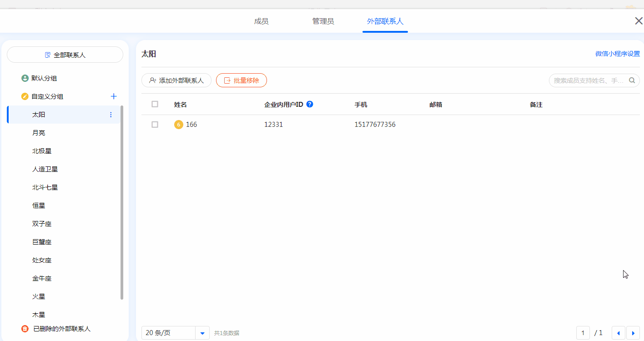Switch to the 管理员 tab
644x341 pixels.
tap(323, 21)
